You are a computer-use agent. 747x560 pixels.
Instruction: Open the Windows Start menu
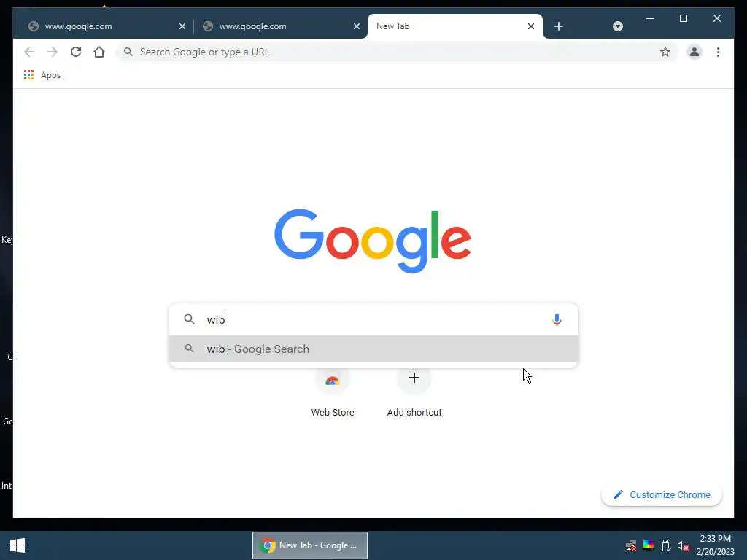[x=18, y=545]
